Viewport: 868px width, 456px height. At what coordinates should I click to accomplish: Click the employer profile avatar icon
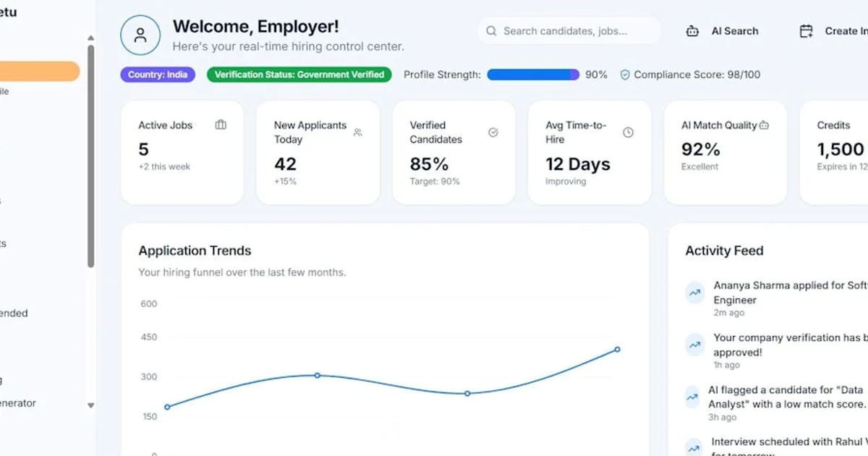tap(140, 35)
